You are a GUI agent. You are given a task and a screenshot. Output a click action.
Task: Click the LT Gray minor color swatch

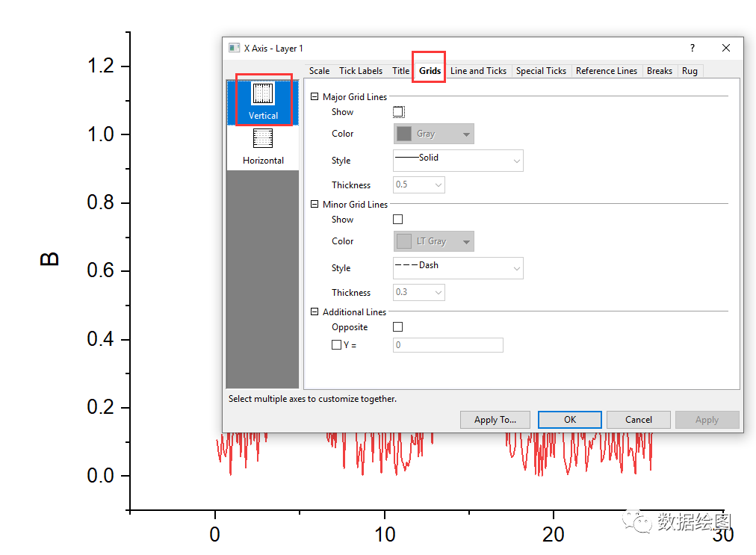point(404,241)
